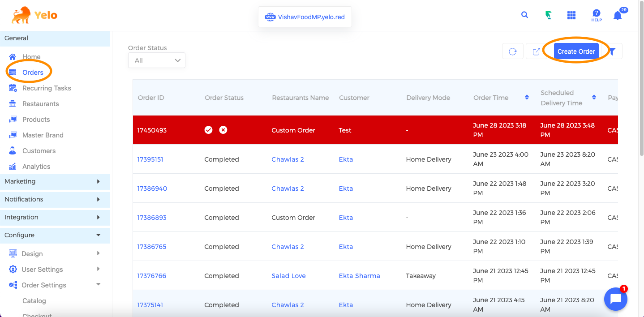Go to Restaurants in sidebar

40,104
